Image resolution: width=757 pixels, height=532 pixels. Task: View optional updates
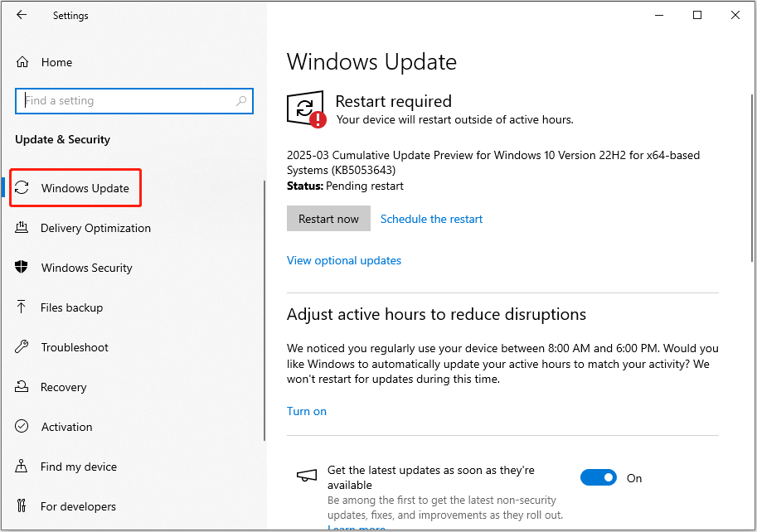[x=344, y=260]
